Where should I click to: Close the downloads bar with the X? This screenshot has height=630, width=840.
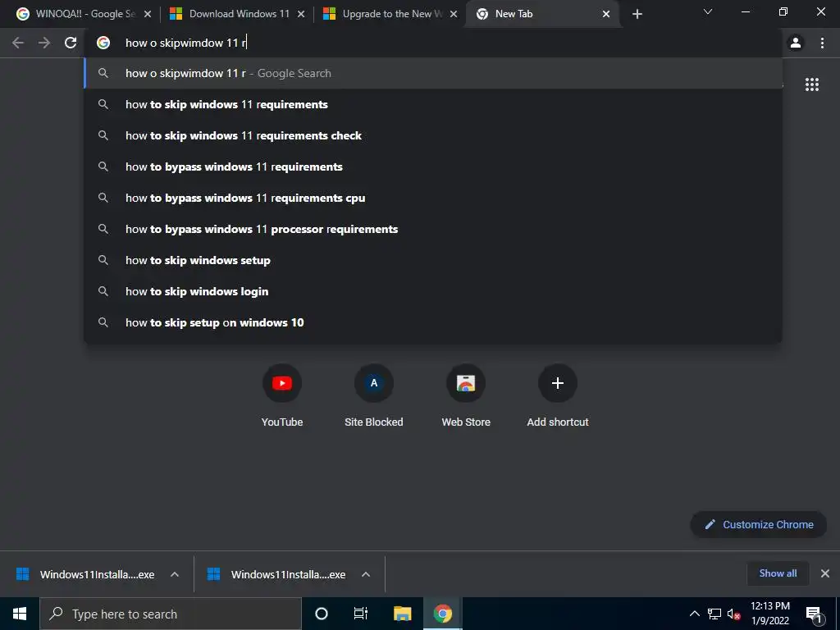(825, 573)
